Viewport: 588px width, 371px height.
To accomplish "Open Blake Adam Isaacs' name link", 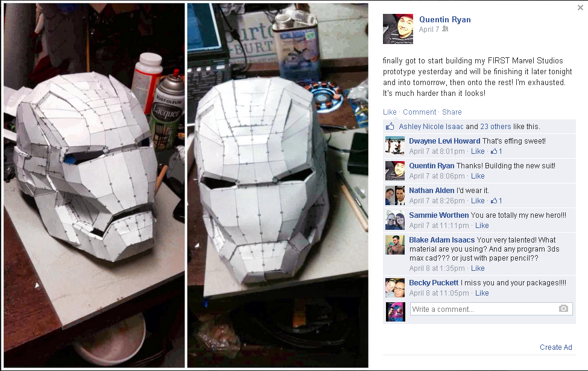I will [441, 239].
